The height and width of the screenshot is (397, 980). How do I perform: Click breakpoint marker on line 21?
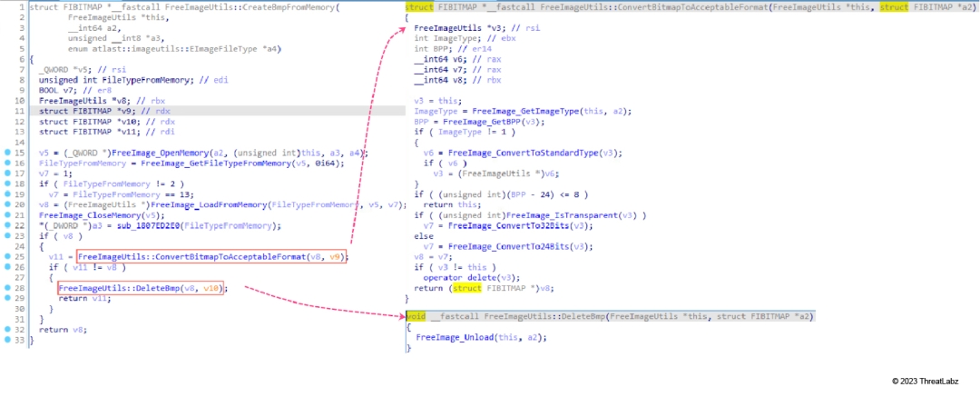7,214
